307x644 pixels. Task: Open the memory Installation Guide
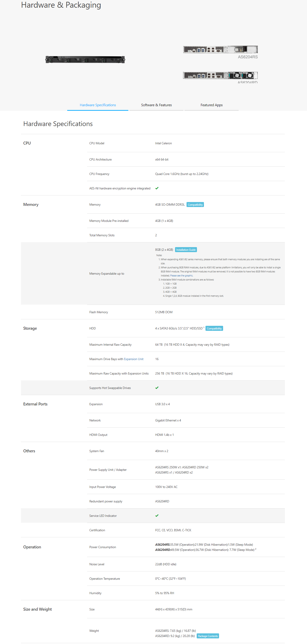click(x=186, y=250)
